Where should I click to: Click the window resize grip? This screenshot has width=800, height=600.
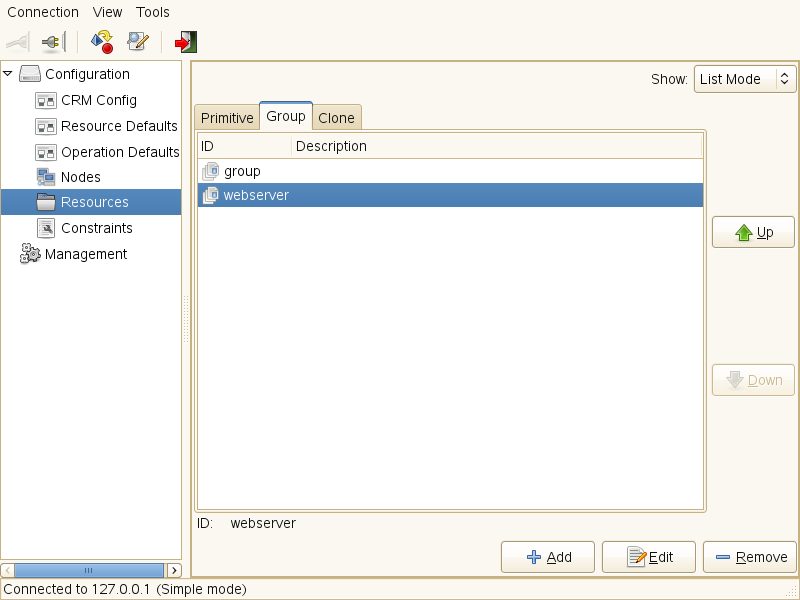(792, 592)
